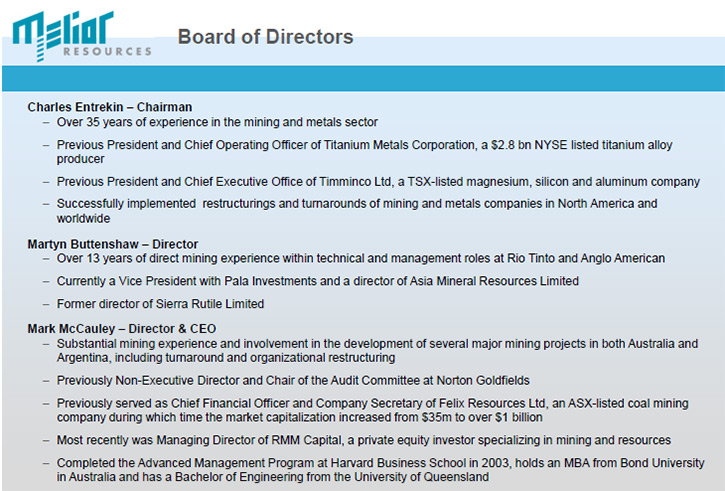Select the restructurings and turnarounds bullet

tap(357, 211)
